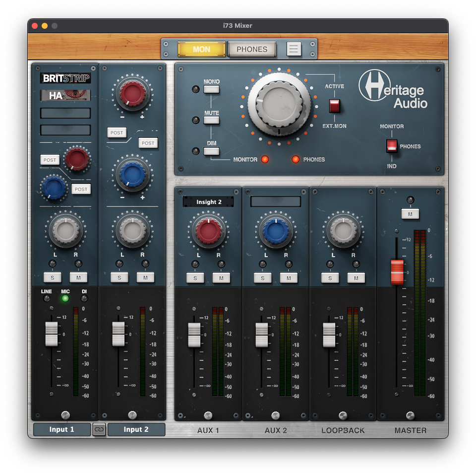Click Input 2 red aux send knob

tap(132, 93)
